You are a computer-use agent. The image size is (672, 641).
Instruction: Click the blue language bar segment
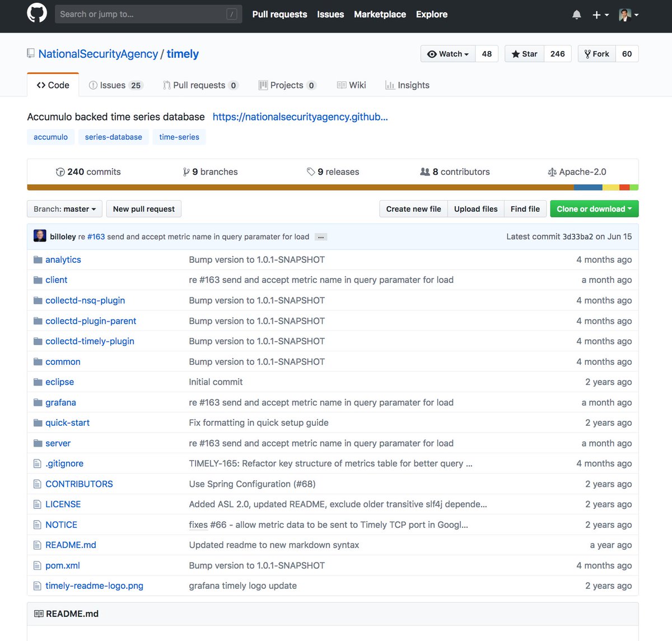588,188
